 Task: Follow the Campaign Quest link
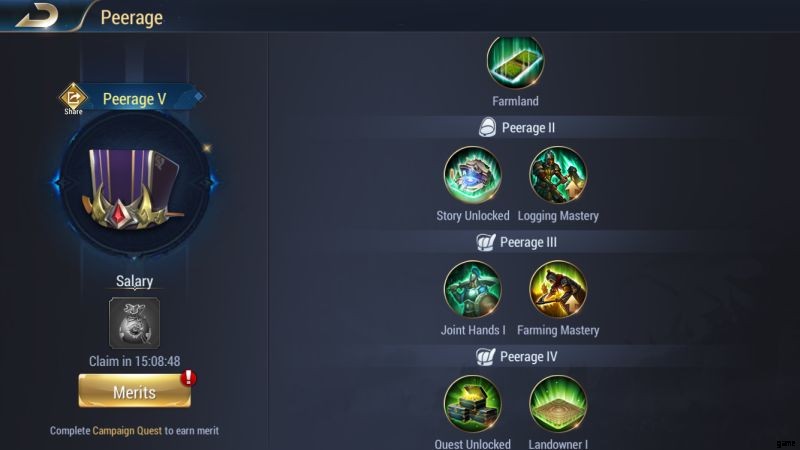click(x=127, y=431)
